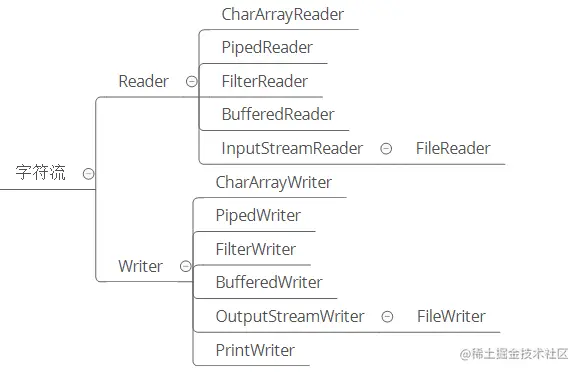Image resolution: width=580 pixels, height=372 pixels.
Task: Collapse the Writer branch circle
Action: click(x=186, y=266)
